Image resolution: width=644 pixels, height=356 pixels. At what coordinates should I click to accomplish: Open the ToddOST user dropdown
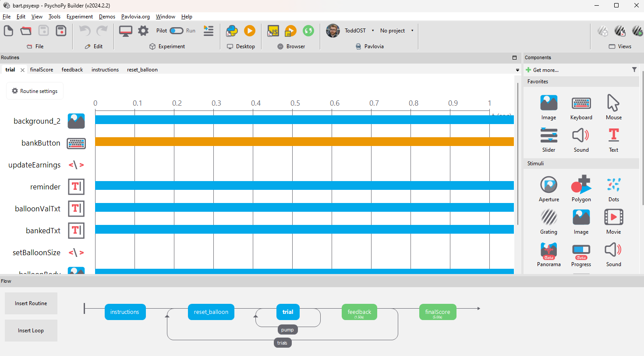tap(372, 31)
